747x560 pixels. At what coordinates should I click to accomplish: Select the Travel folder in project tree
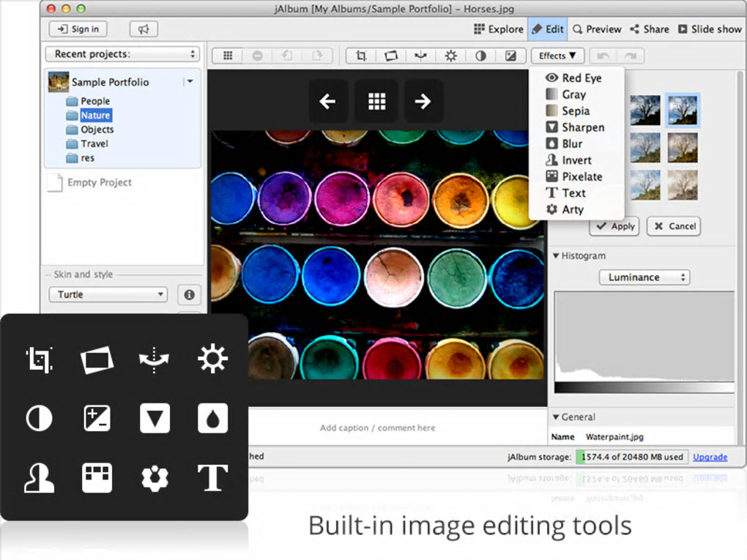[94, 143]
